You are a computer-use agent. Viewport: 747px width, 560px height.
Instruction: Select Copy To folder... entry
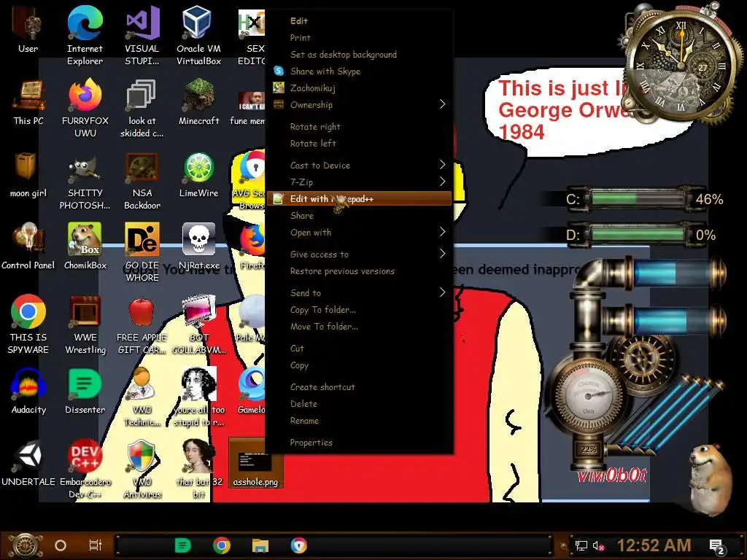(x=358, y=309)
